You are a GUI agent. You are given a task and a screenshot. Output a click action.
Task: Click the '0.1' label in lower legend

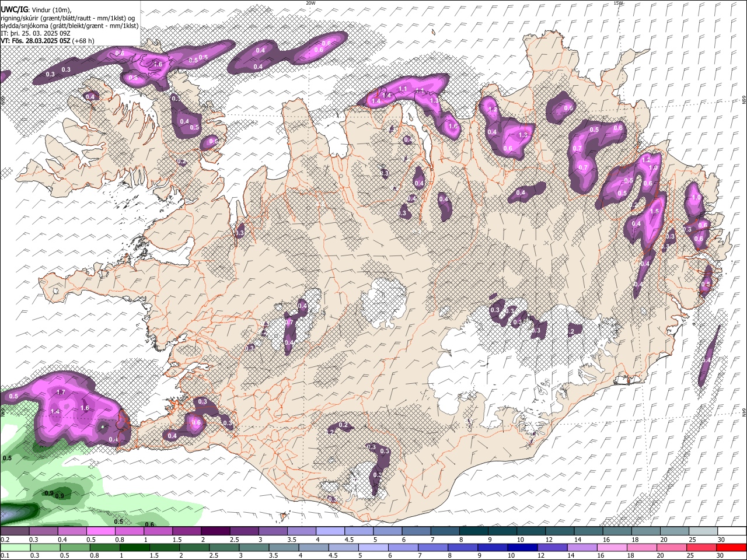coord(4,555)
